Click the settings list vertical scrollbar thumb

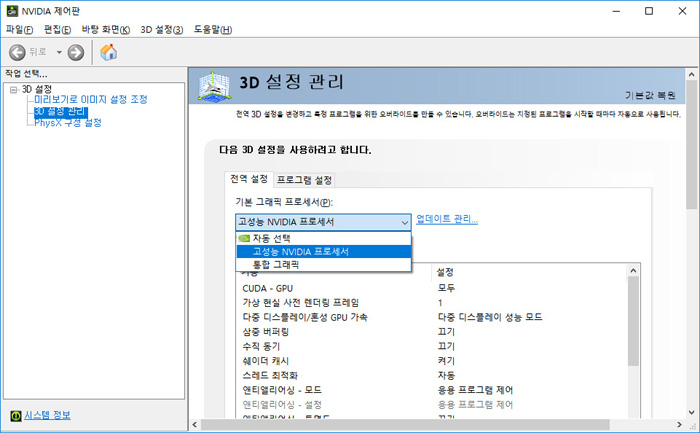click(x=633, y=321)
